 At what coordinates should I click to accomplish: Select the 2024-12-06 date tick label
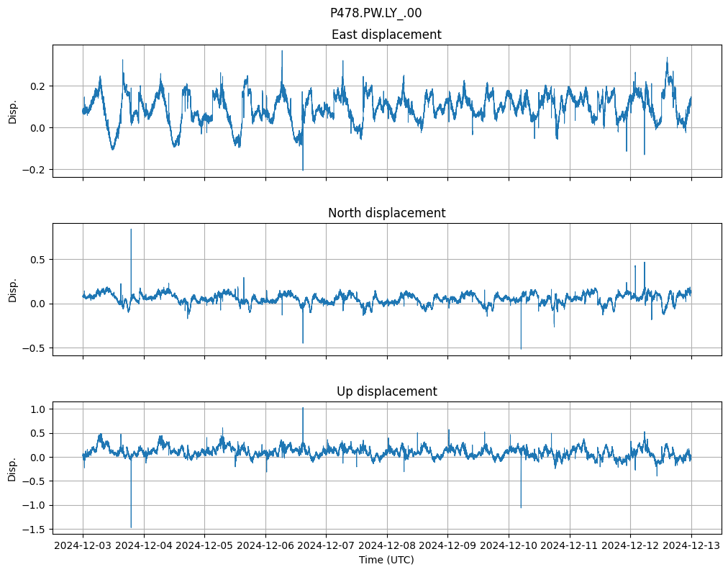pos(265,546)
